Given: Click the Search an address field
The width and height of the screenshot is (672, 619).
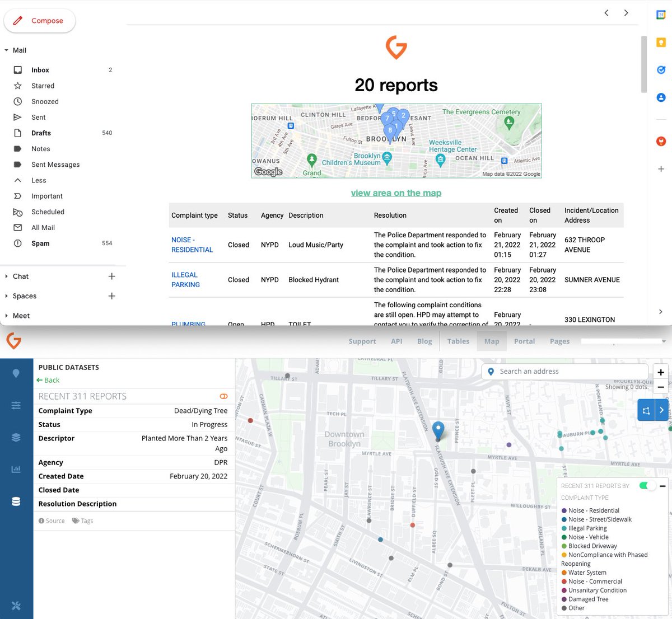Looking at the screenshot, I should (565, 372).
